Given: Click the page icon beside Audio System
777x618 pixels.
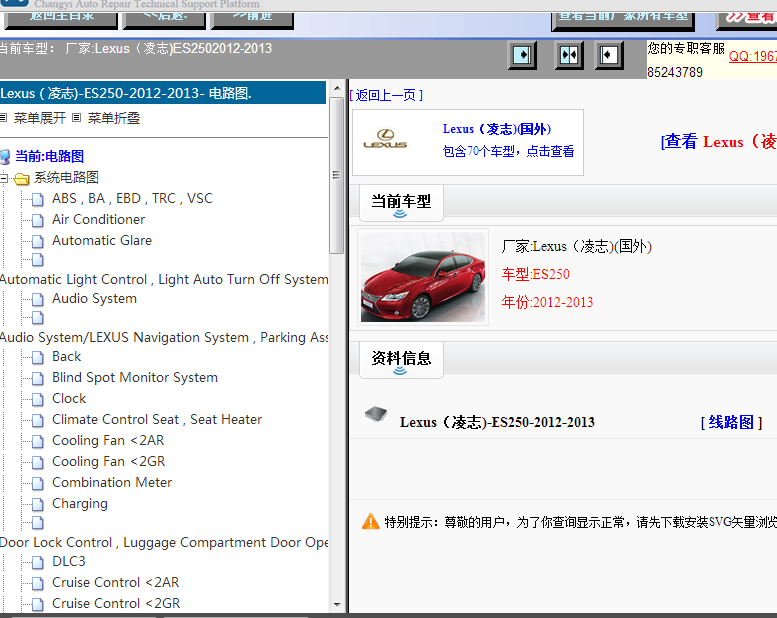Looking at the screenshot, I should pos(38,299).
